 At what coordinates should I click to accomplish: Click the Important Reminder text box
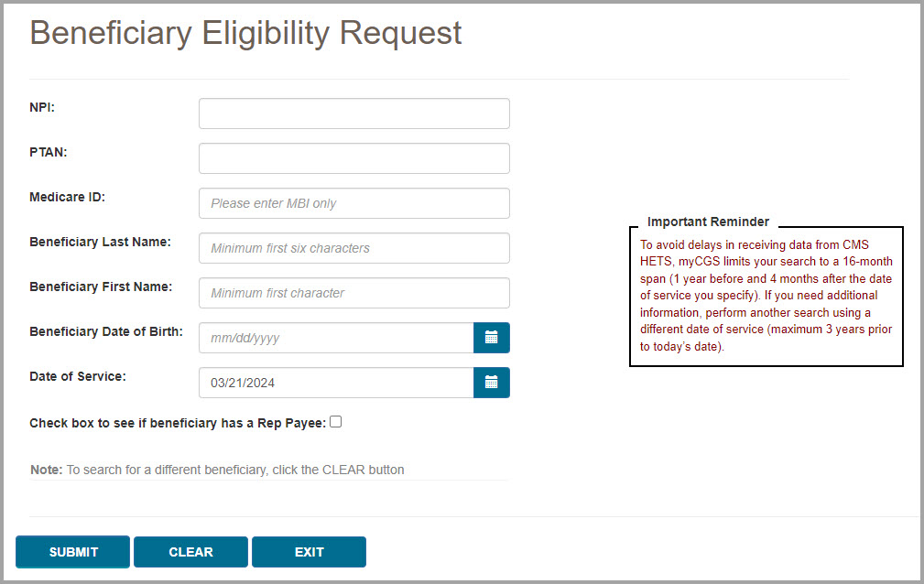coord(766,295)
